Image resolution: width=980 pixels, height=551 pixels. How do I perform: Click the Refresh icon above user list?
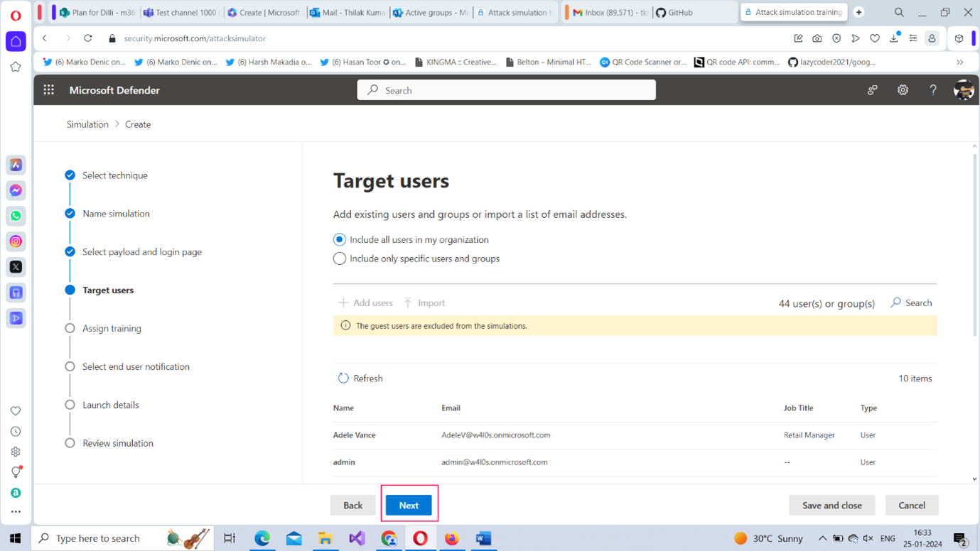[x=343, y=378]
